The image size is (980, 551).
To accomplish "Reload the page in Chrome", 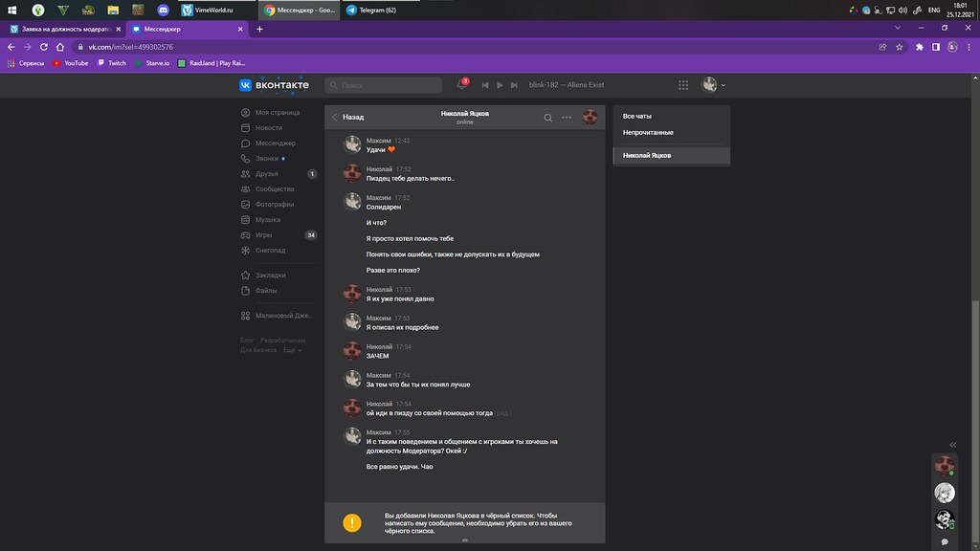I will click(46, 47).
